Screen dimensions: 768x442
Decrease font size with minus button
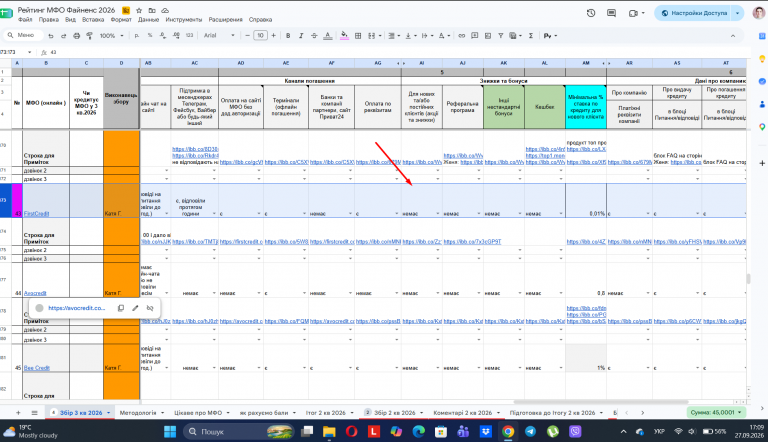pos(247,35)
